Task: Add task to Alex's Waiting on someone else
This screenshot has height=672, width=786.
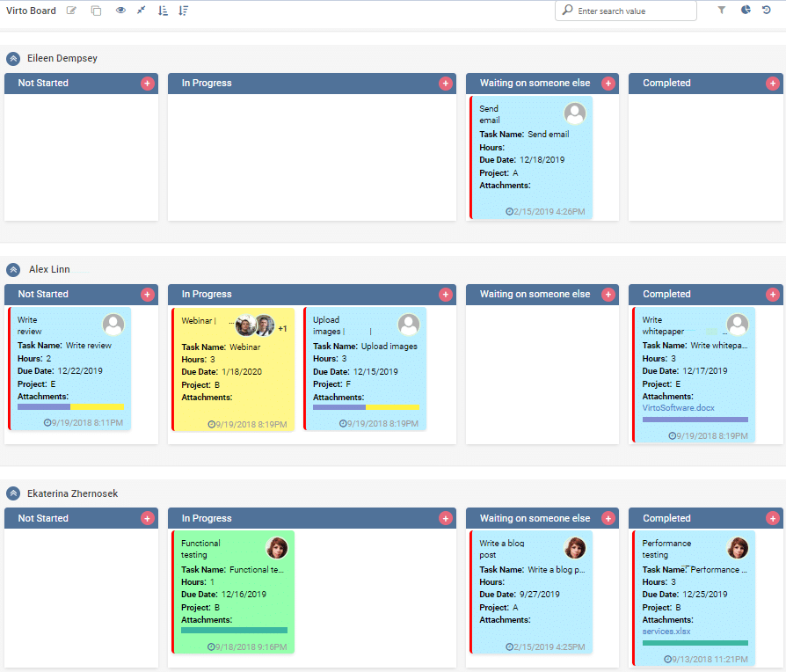Action: [608, 295]
